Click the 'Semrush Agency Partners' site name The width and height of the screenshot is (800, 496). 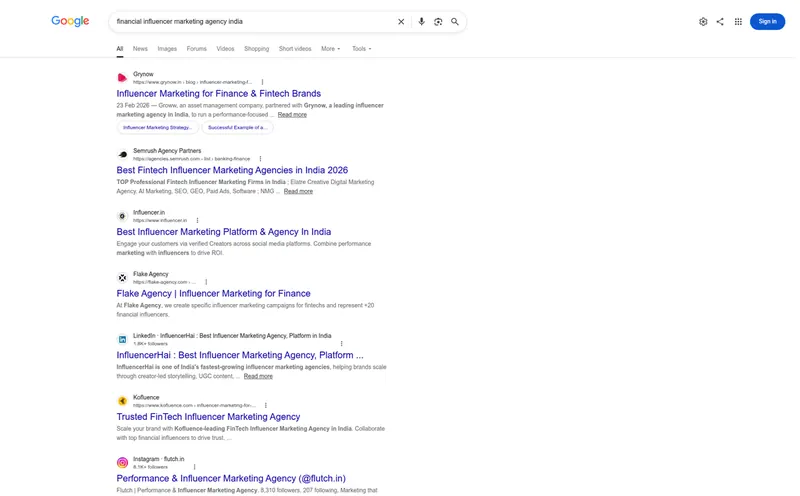point(167,151)
